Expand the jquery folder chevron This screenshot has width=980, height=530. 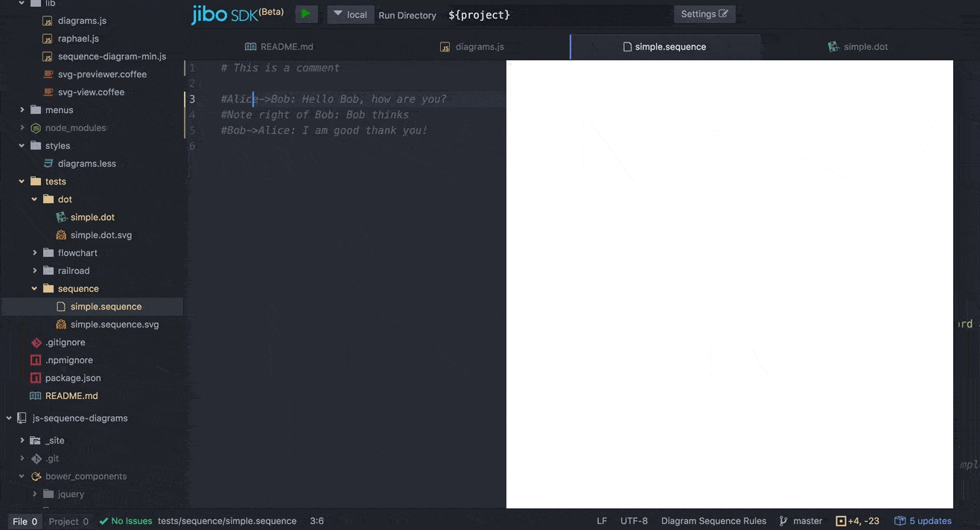pyautogui.click(x=35, y=494)
